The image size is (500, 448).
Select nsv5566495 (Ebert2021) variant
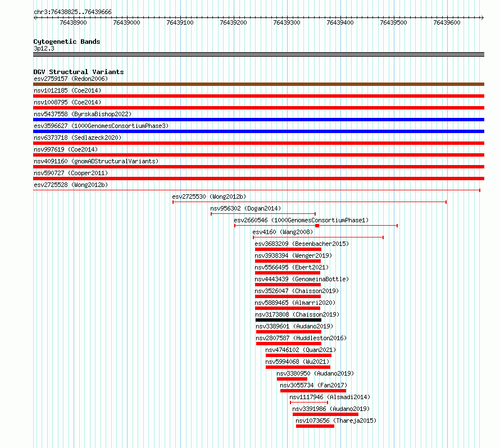point(292,267)
